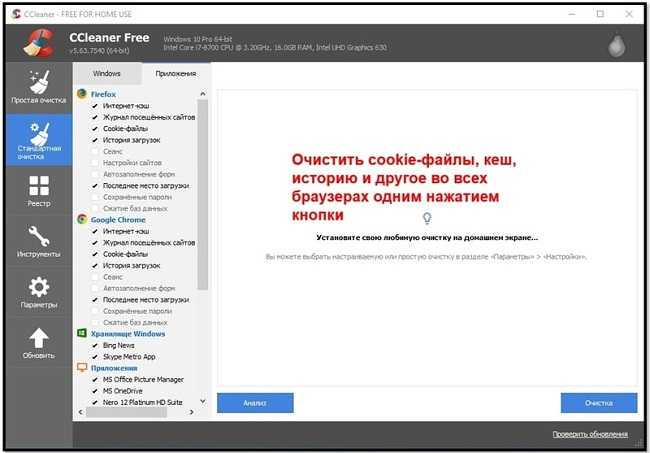
Task: Uncheck Chrome Интернет-кэш
Action: 95,231
